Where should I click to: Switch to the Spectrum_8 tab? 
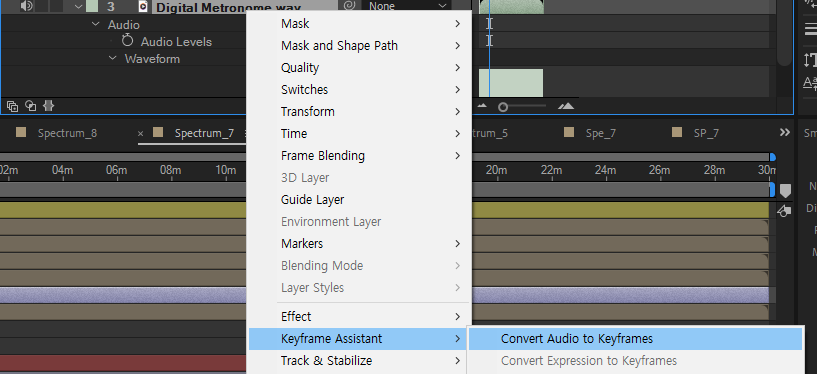[x=67, y=133]
